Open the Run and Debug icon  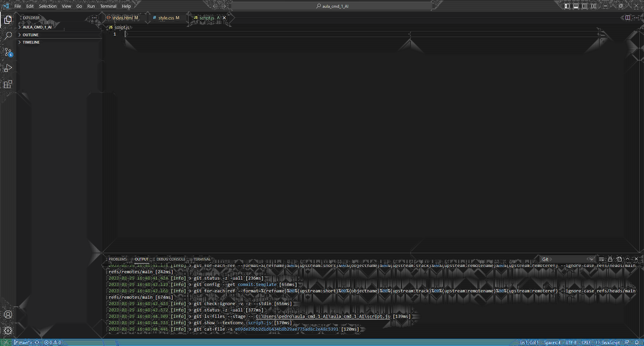point(8,68)
